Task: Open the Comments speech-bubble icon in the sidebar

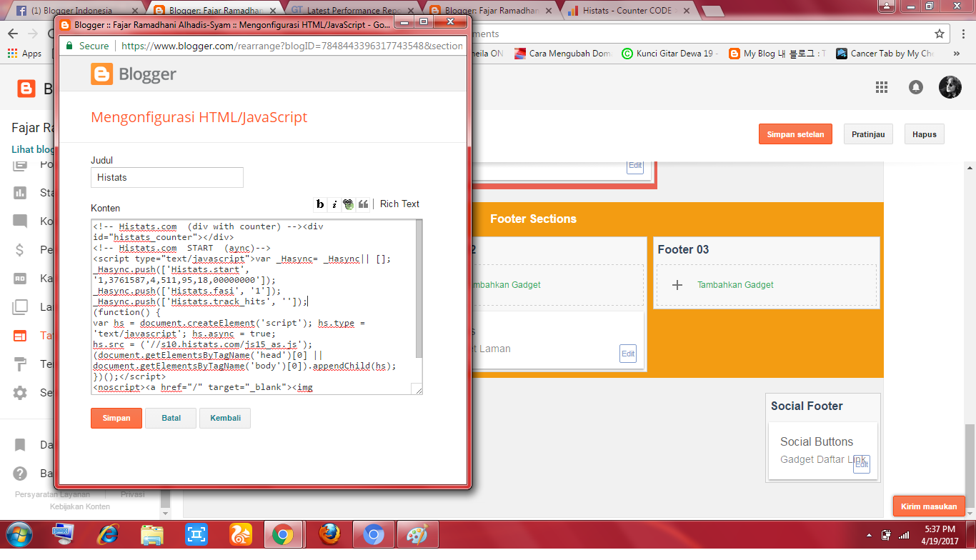Action: [20, 221]
